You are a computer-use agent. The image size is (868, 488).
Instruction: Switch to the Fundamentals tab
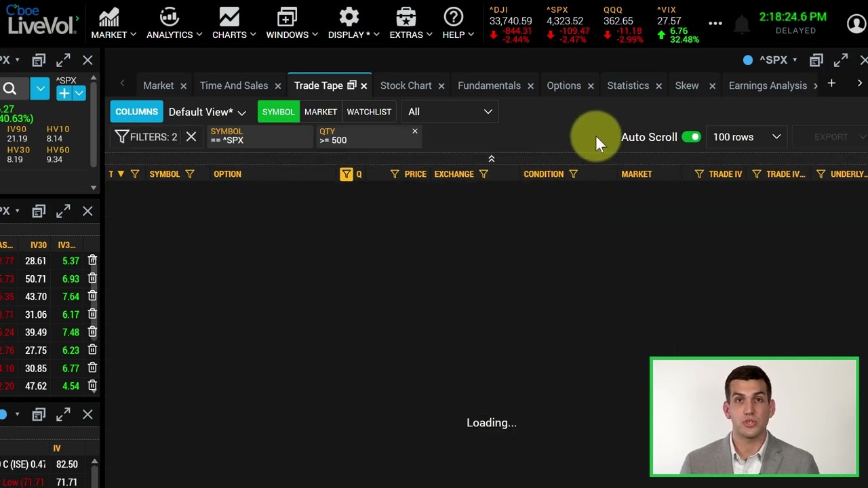489,85
